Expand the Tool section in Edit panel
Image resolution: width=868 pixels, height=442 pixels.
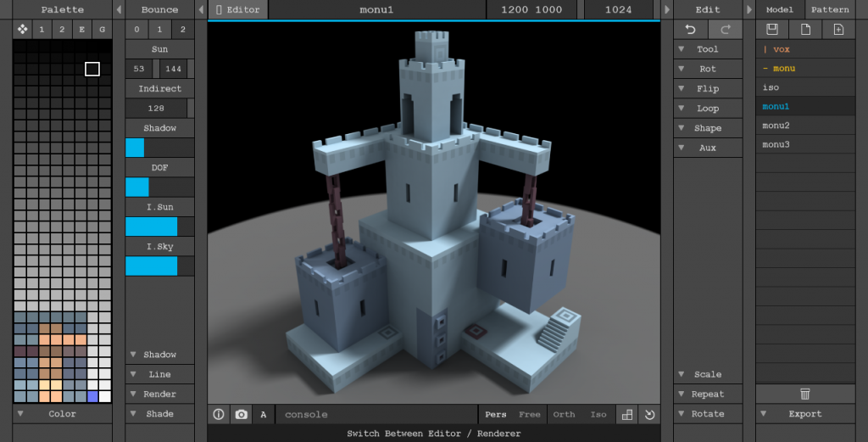(x=708, y=49)
